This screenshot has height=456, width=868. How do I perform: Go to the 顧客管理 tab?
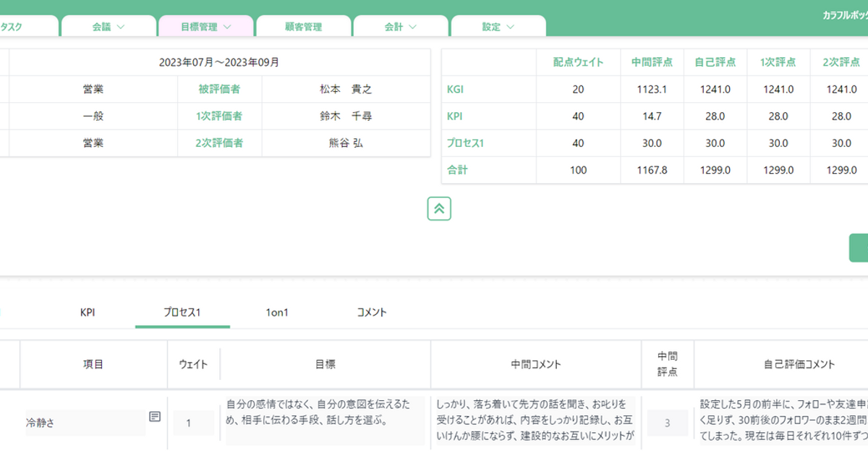[x=304, y=27]
